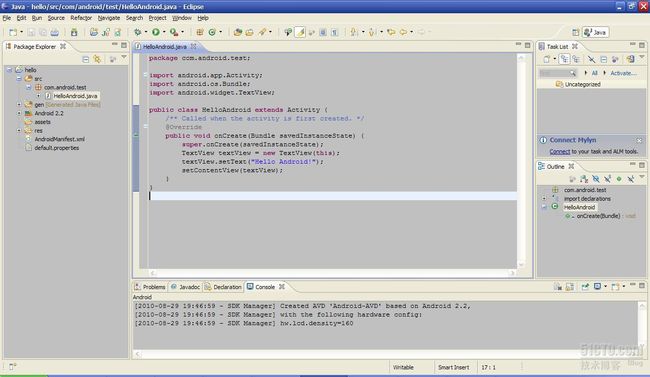Open Task List view menu triangle

tap(642, 57)
